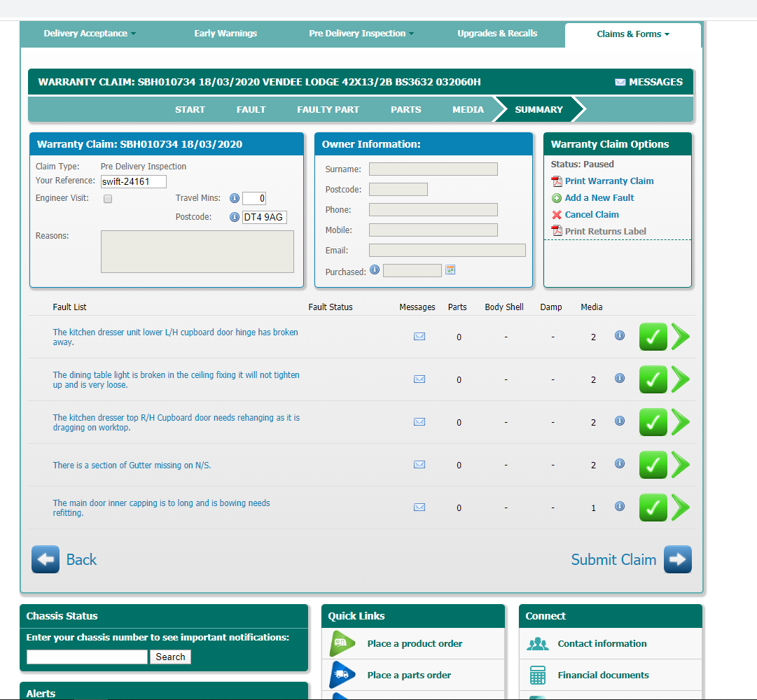
Task: Click green checkmark for main door capping fault
Action: click(x=653, y=507)
